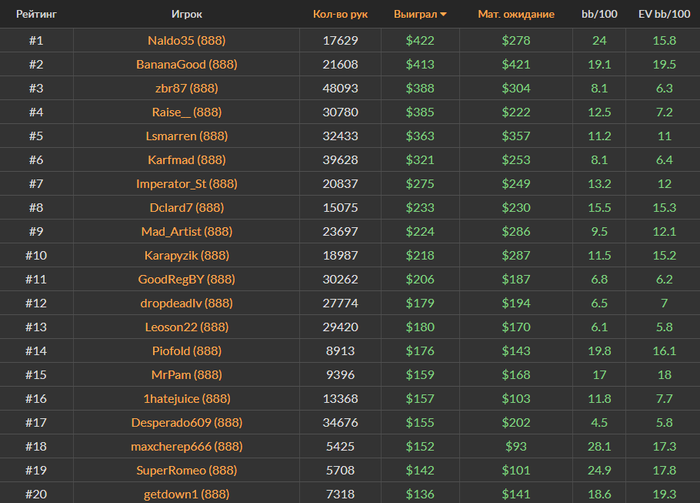Open player Piofold (888) profile

[187, 351]
